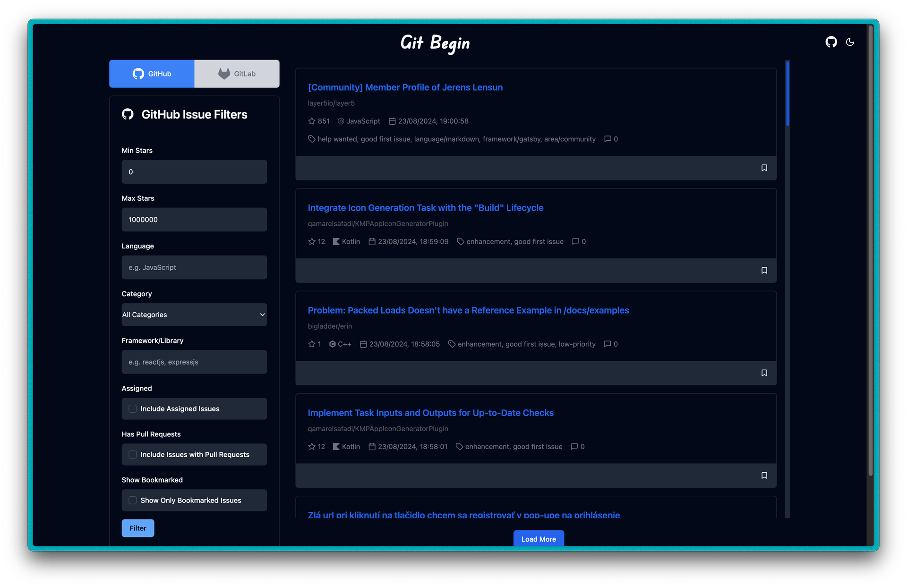Toggle dark mode moon icon
The height and width of the screenshot is (588, 907).
coord(850,42)
